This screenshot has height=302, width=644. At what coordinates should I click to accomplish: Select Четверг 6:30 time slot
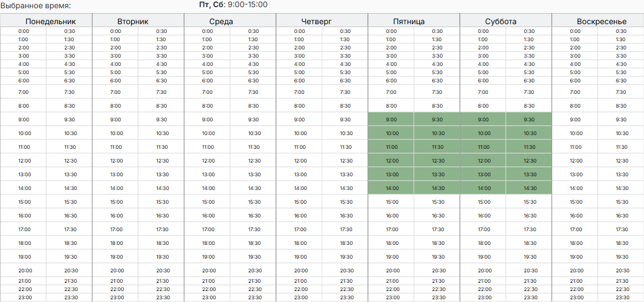point(345,80)
